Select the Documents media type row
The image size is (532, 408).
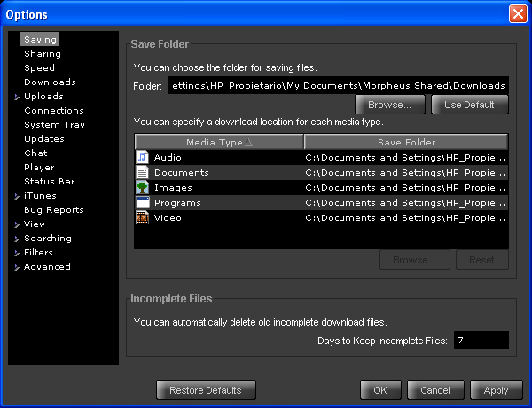click(x=321, y=172)
